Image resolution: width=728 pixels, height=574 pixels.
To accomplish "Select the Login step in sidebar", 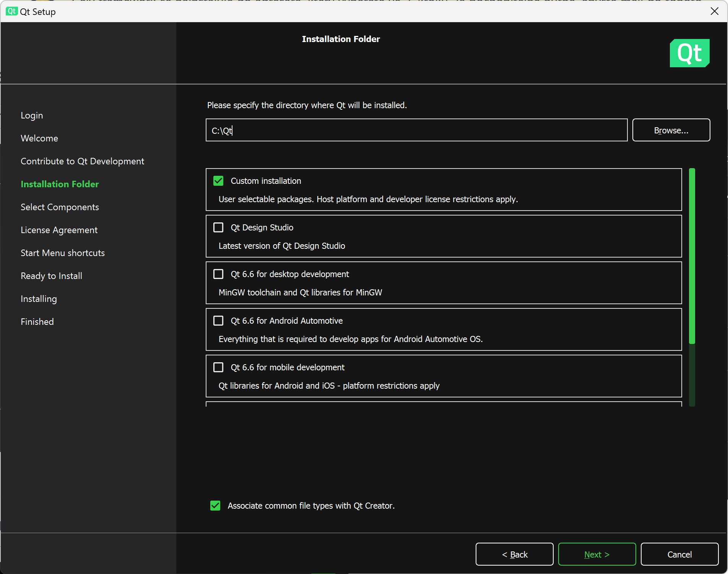I will 32,115.
